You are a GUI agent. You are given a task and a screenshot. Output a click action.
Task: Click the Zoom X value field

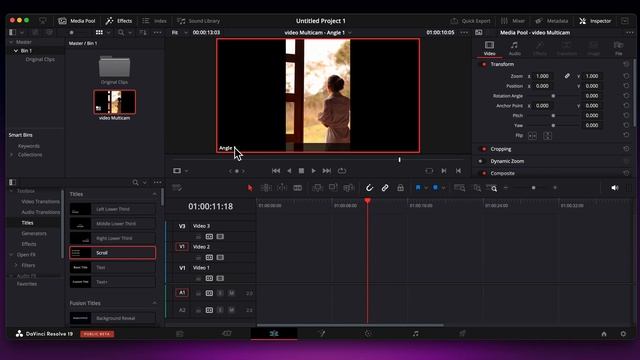point(542,76)
